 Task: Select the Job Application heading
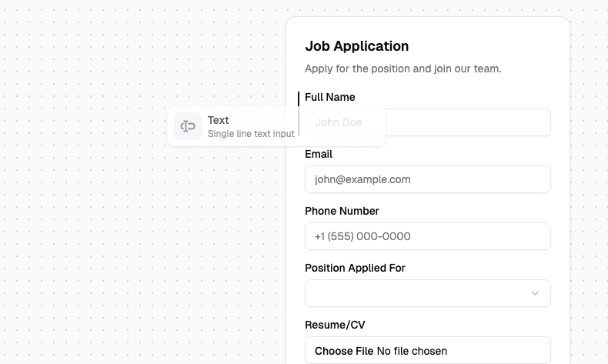point(357,46)
